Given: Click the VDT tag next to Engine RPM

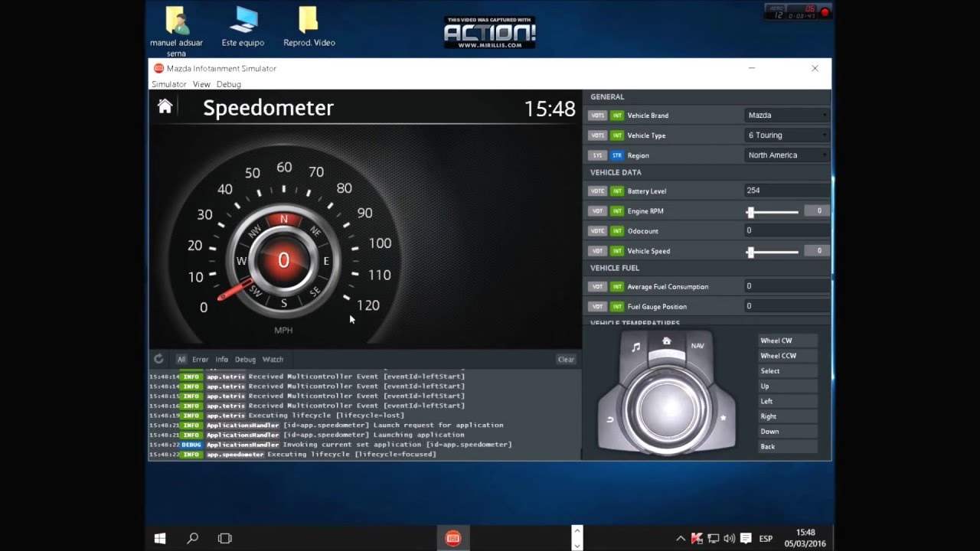Looking at the screenshot, I should [597, 210].
